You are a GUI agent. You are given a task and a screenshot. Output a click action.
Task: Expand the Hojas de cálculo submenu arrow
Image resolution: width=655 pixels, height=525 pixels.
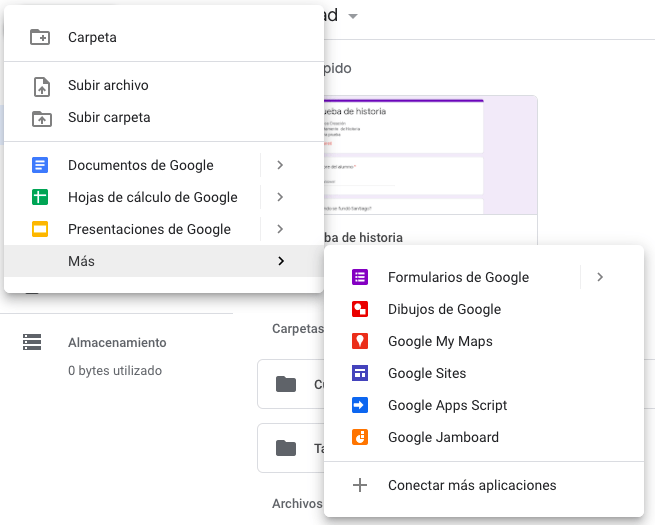(x=280, y=197)
